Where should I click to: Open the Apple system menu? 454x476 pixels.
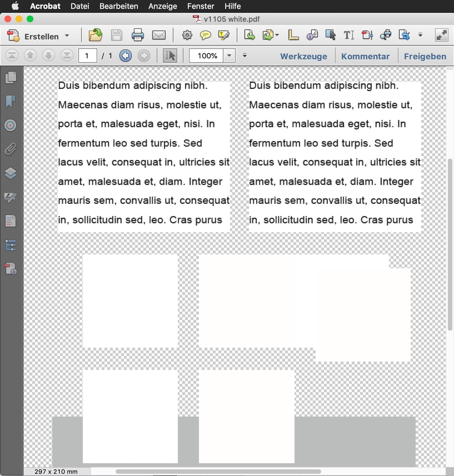(15, 6)
